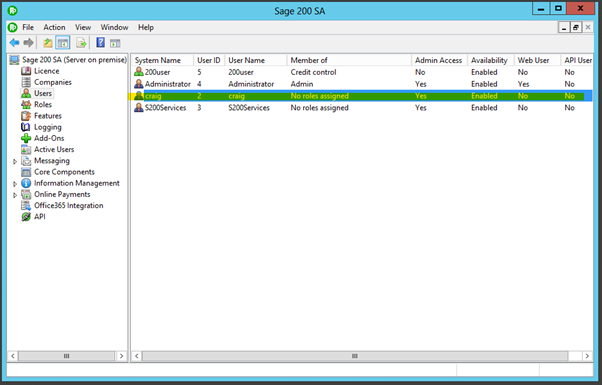
Task: Toggle the Show/Hide action pane icon
Action: [115, 43]
